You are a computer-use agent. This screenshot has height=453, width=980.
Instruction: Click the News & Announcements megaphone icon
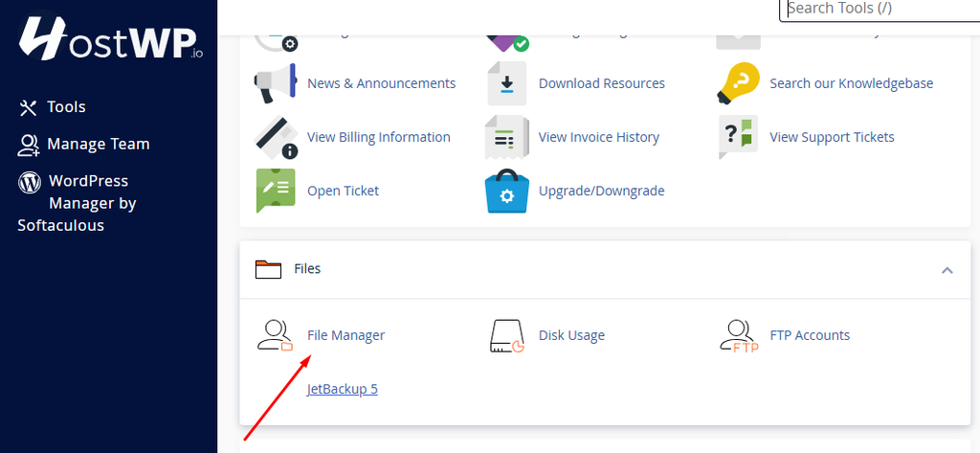click(x=276, y=83)
